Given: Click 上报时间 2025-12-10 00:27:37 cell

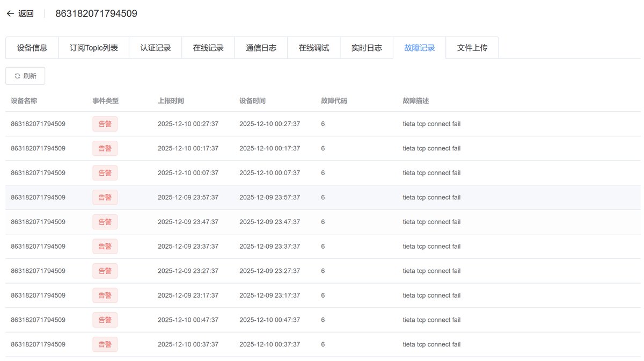Looking at the screenshot, I should pyautogui.click(x=188, y=124).
